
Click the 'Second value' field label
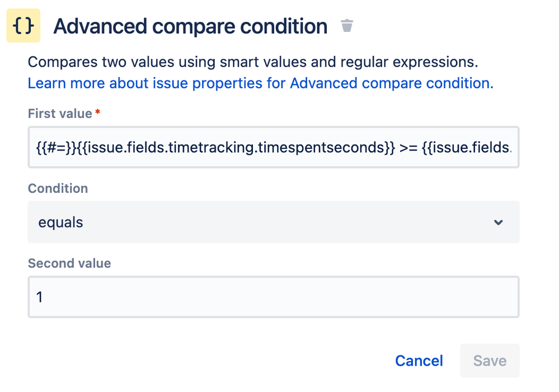tap(69, 263)
